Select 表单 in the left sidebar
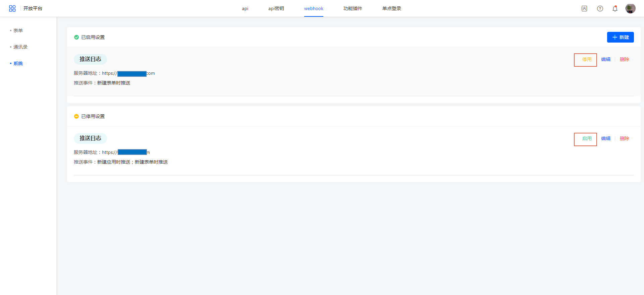Screen dimensions: 644x295 point(18,31)
